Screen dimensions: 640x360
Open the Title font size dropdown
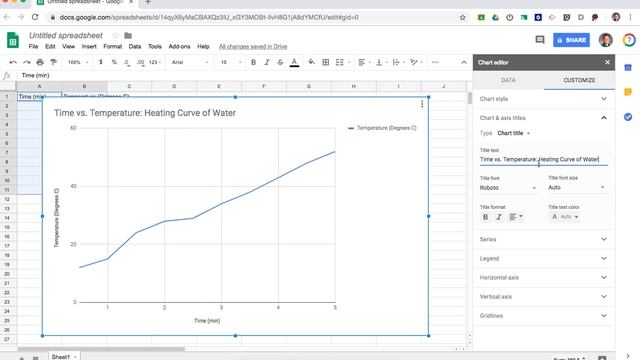click(x=576, y=187)
